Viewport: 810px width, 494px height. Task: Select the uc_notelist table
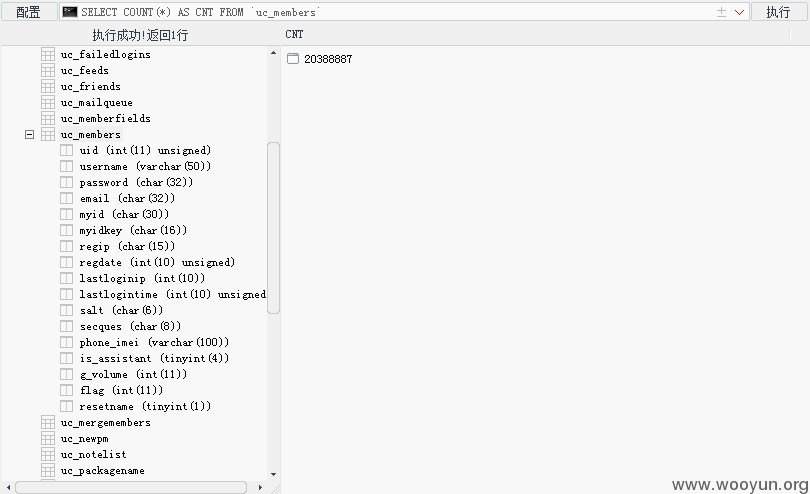click(x=93, y=455)
